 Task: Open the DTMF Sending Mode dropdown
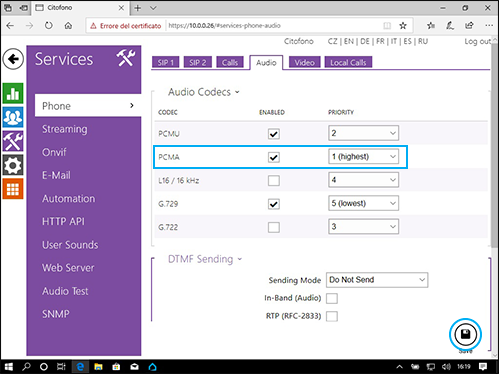click(377, 280)
